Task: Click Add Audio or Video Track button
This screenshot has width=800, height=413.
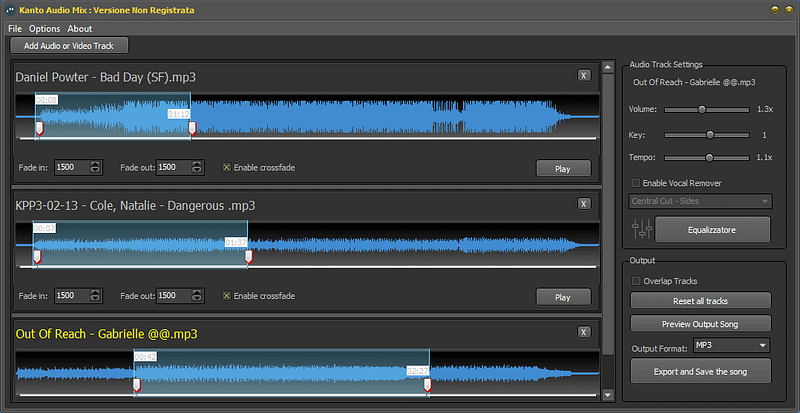Action: click(x=69, y=45)
